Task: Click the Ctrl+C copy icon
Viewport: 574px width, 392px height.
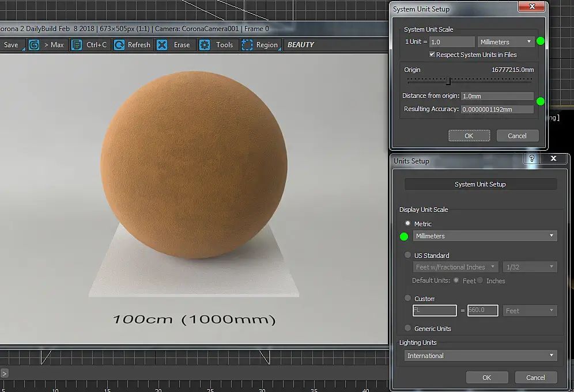Action: pos(77,45)
